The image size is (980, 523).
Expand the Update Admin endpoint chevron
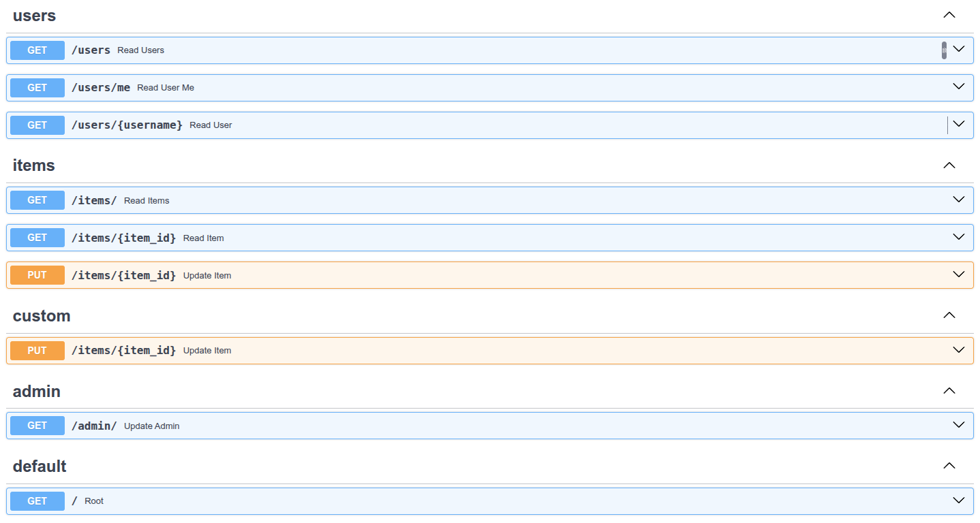(959, 425)
